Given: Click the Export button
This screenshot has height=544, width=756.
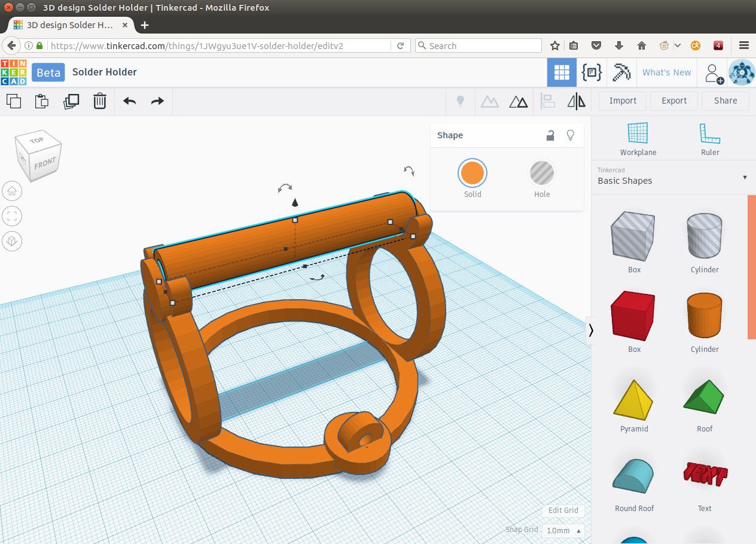Looking at the screenshot, I should [x=673, y=101].
